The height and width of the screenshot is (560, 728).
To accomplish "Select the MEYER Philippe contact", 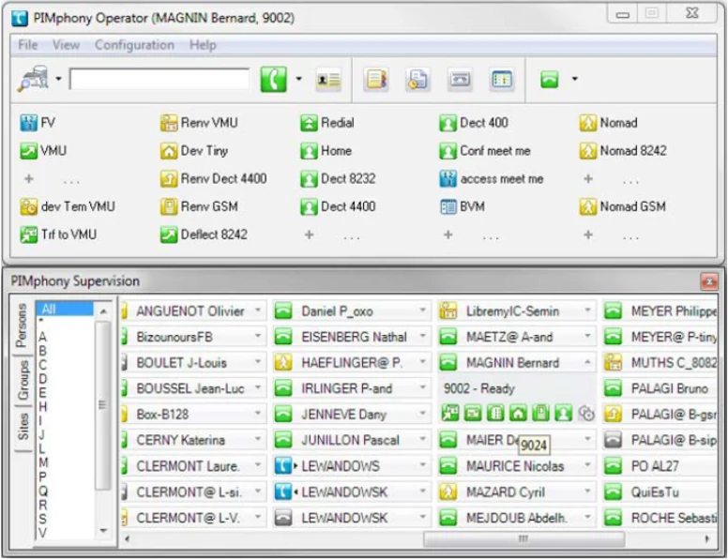I will pos(660,311).
